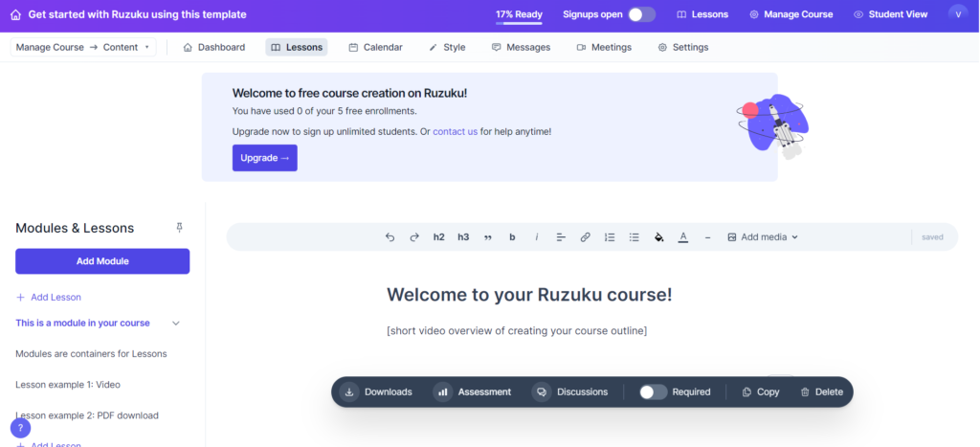Create a bulleted list

634,237
